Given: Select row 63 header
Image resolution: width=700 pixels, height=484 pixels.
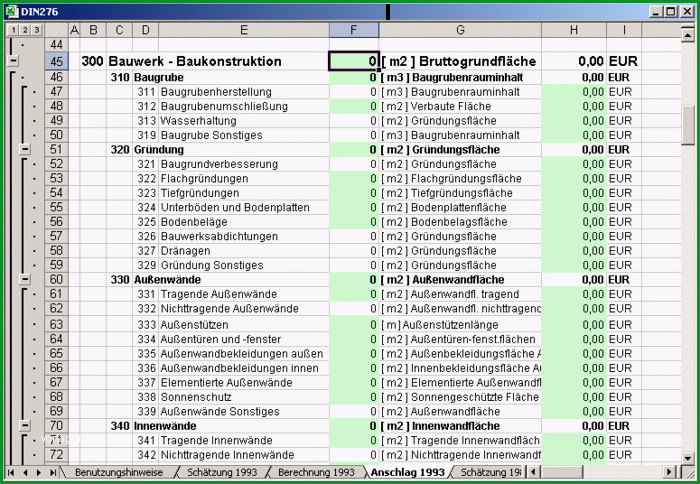Looking at the screenshot, I should coord(56,325).
